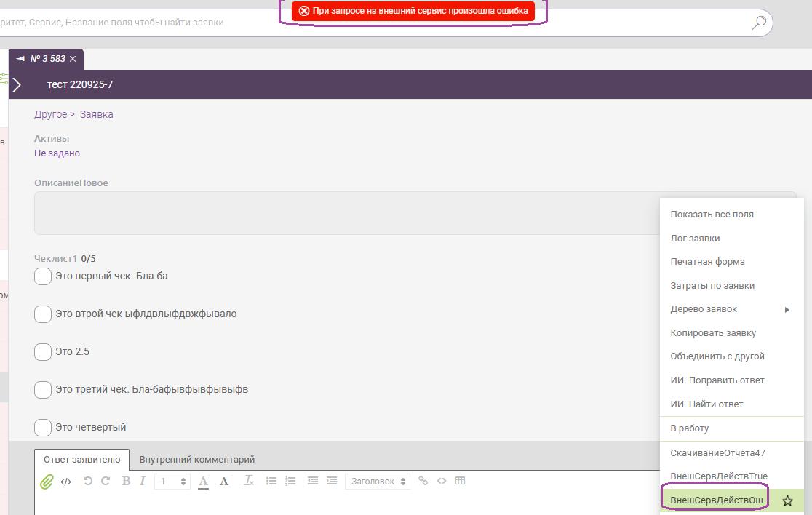Expand the side panel chevron near title
Screen dimensions: 812x515
[x=17, y=84]
